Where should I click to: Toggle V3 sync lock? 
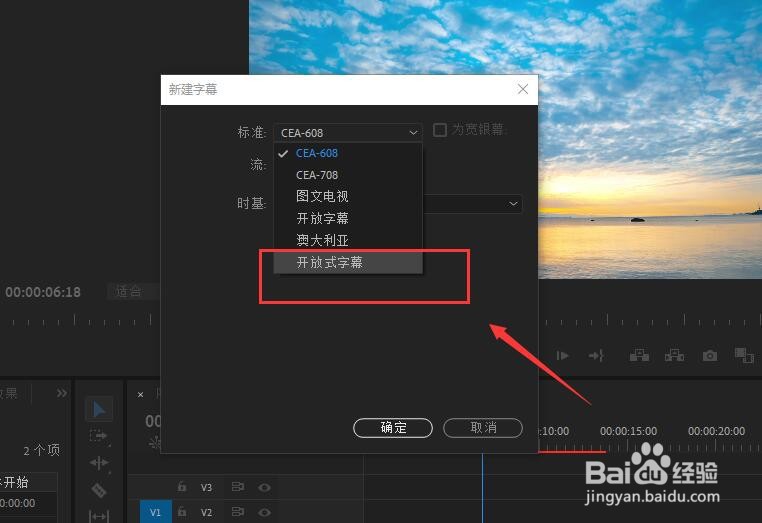(238, 487)
